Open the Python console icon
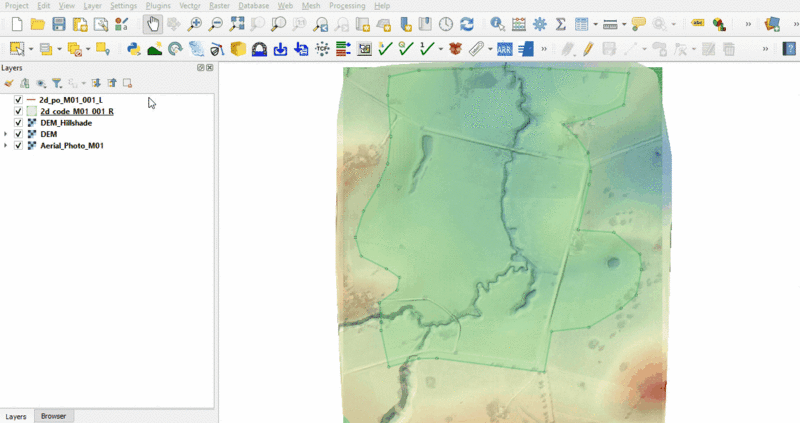 [x=134, y=48]
